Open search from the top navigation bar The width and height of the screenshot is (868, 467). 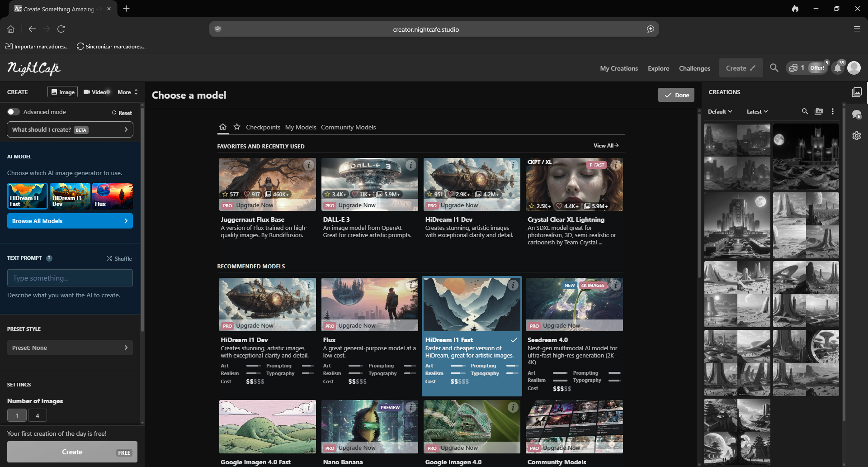774,68
